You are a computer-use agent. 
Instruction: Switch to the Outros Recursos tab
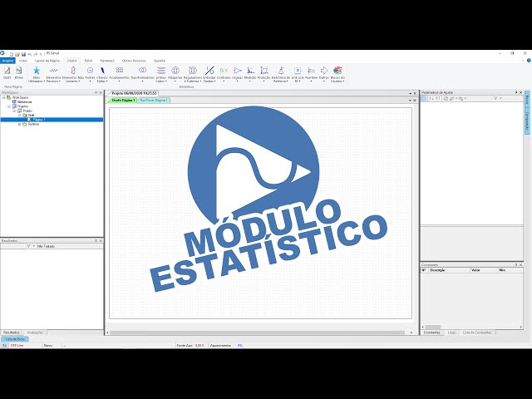(134, 61)
